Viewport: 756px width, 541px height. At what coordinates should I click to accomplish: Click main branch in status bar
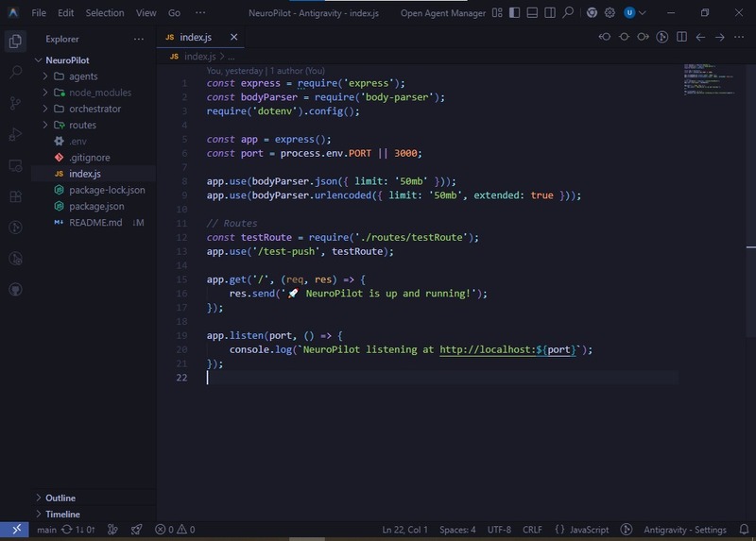(x=46, y=530)
